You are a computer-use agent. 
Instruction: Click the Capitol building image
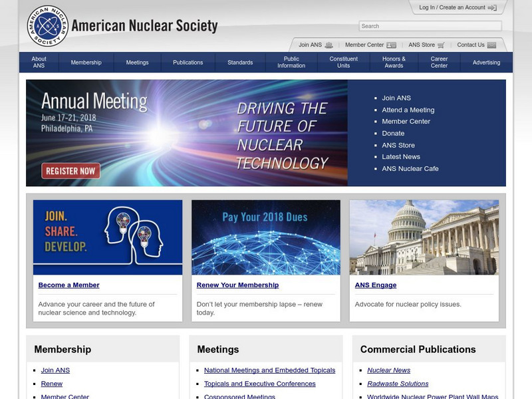pyautogui.click(x=424, y=237)
